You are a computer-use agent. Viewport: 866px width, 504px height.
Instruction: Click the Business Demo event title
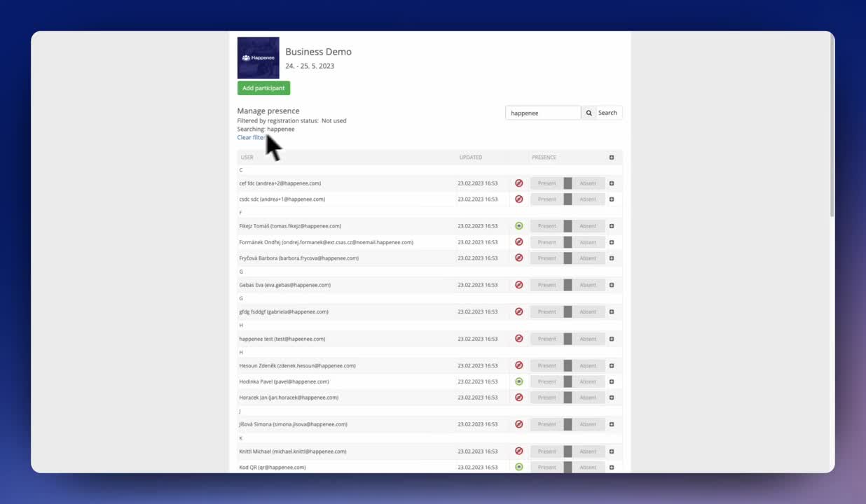pyautogui.click(x=319, y=52)
